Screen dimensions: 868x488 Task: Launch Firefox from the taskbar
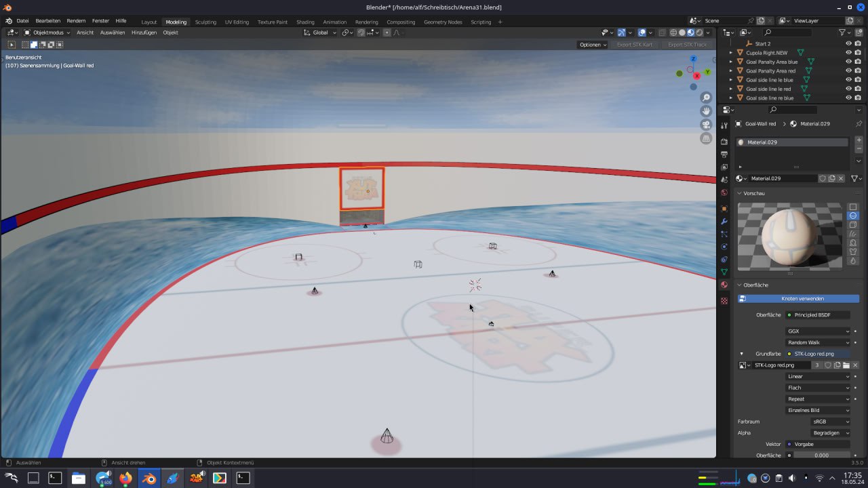pos(125,479)
